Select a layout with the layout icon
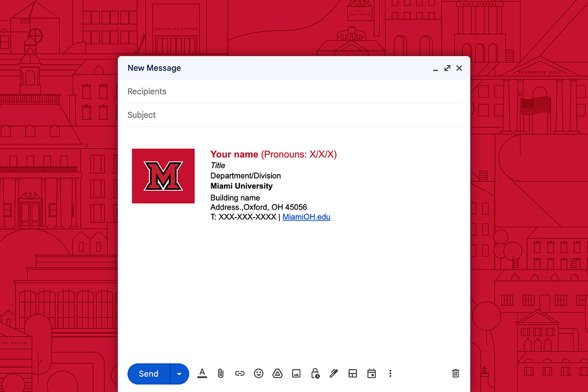 (353, 373)
